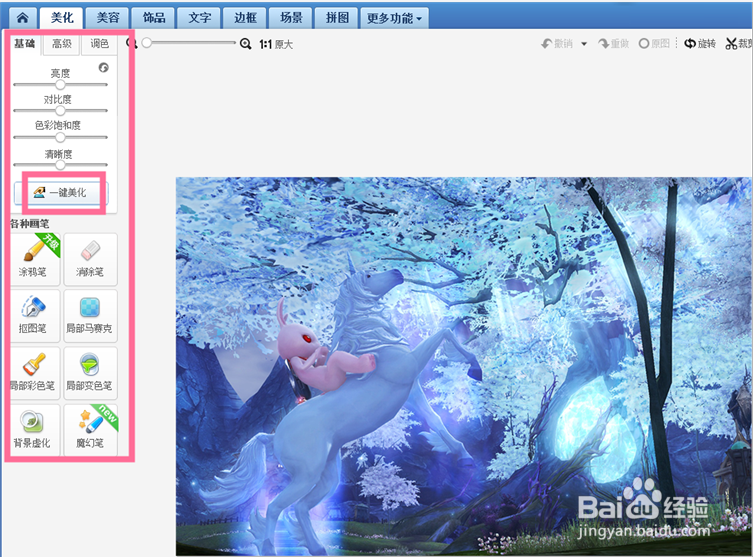The image size is (753, 557).
Task: Go to the home icon tab
Action: 22,18
